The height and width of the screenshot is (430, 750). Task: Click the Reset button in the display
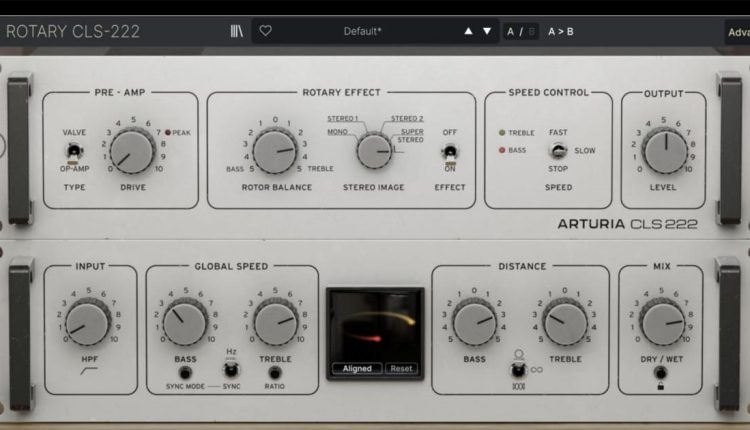[x=401, y=368]
